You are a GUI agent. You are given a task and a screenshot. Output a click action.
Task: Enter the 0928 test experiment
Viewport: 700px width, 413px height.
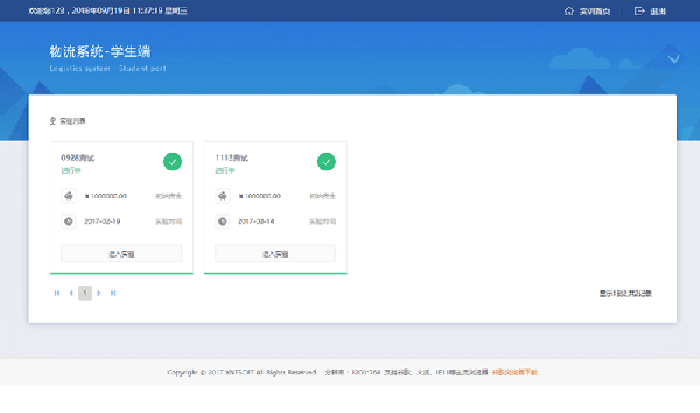[121, 254]
